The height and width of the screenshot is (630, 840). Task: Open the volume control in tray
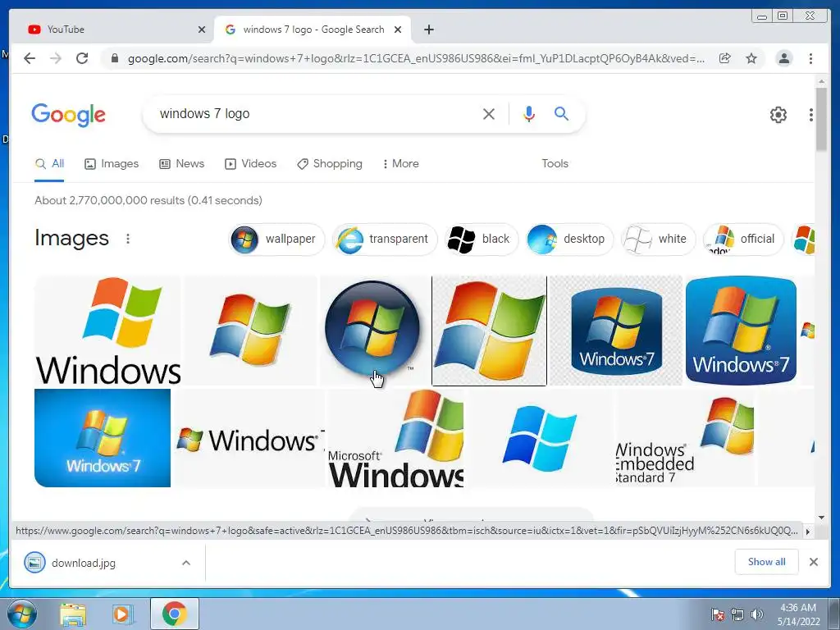pyautogui.click(x=757, y=614)
